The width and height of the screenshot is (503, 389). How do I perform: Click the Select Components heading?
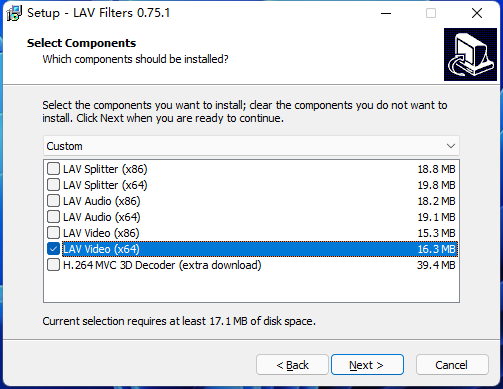pyautogui.click(x=81, y=43)
